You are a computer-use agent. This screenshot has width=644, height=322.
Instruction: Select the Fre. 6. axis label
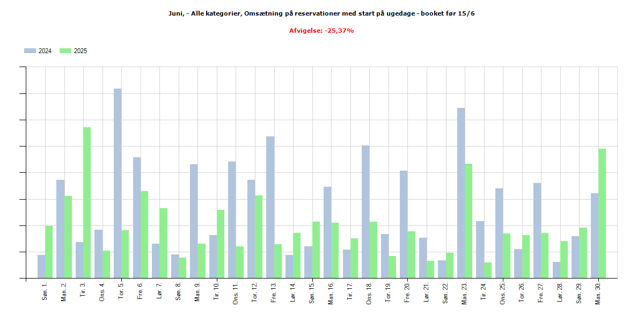[x=140, y=290]
